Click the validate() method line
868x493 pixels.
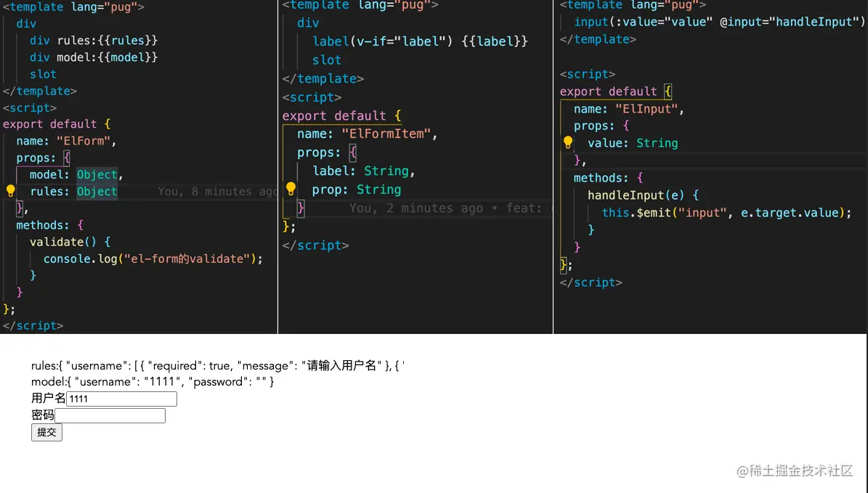[x=70, y=242]
